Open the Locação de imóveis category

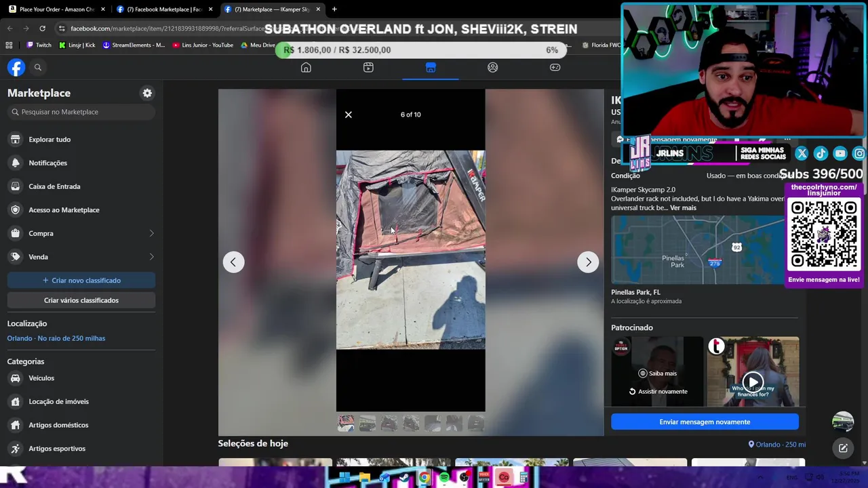coord(81,401)
